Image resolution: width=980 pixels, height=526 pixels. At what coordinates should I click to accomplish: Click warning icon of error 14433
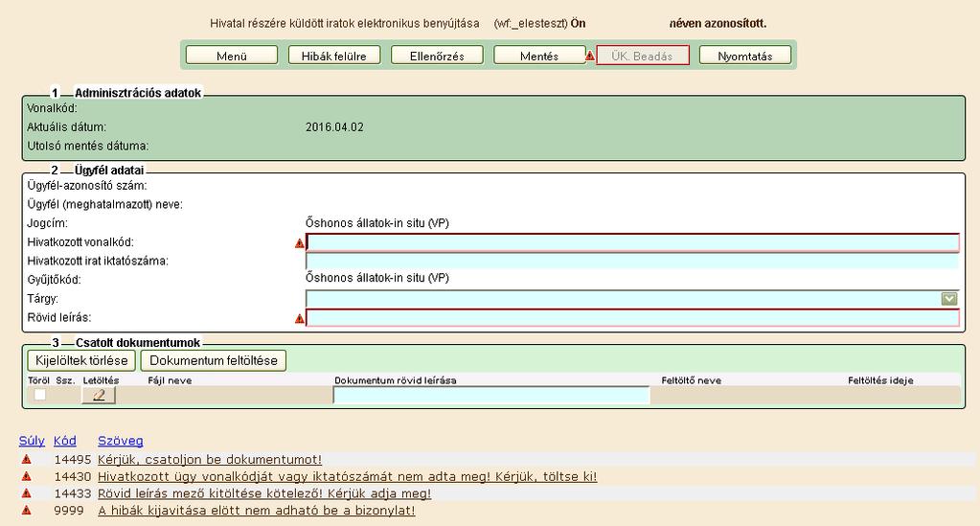(26, 492)
